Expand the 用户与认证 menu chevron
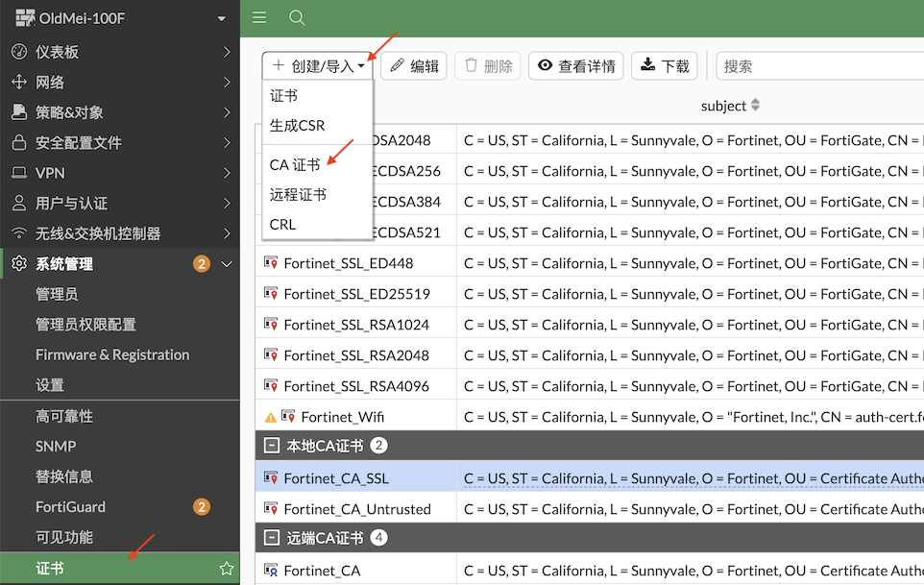The width and height of the screenshot is (924, 585). coord(227,204)
